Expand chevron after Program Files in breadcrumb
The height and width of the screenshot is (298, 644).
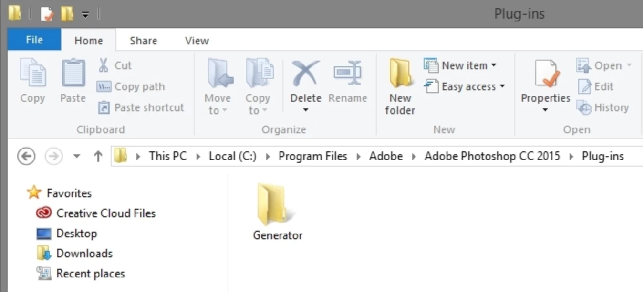click(358, 156)
